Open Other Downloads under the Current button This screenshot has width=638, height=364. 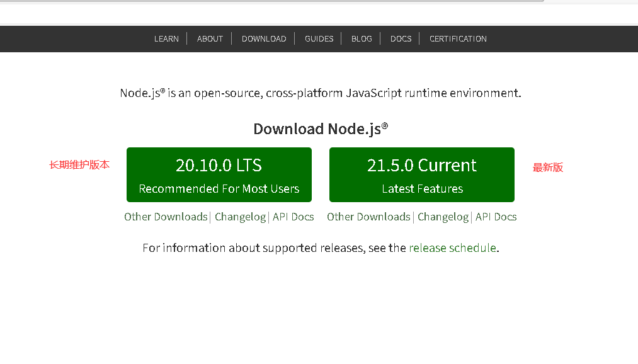368,217
